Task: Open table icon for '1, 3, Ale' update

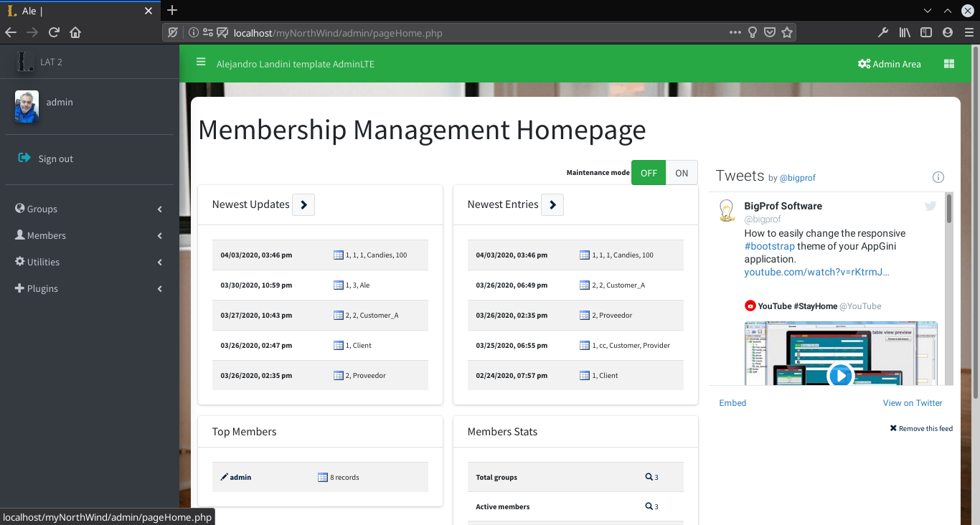Action: click(339, 285)
